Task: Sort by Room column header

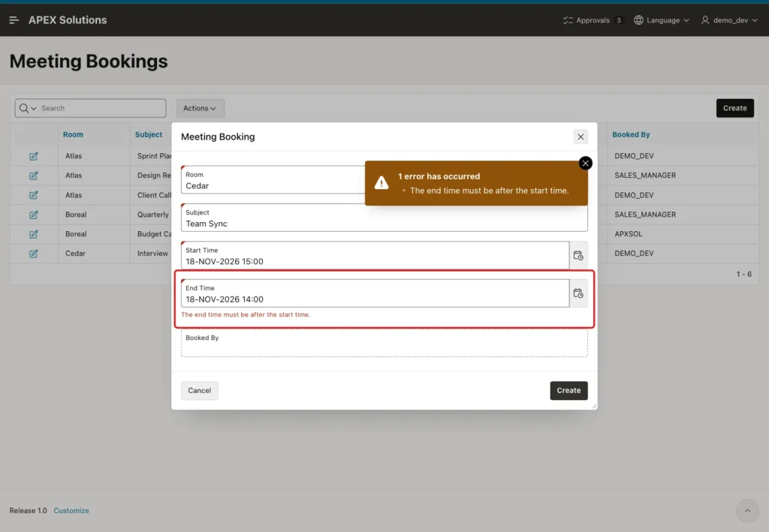Action: tap(73, 135)
